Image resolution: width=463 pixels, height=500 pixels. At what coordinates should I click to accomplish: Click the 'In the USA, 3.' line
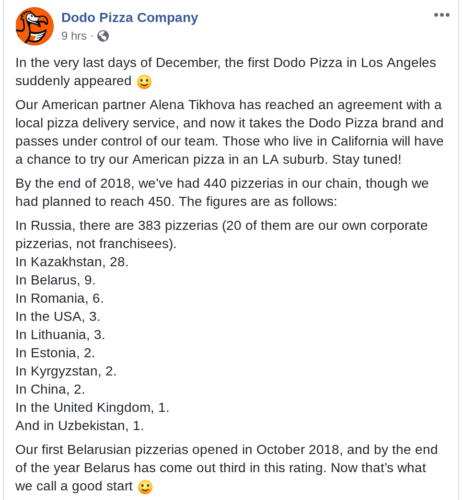coord(58,317)
